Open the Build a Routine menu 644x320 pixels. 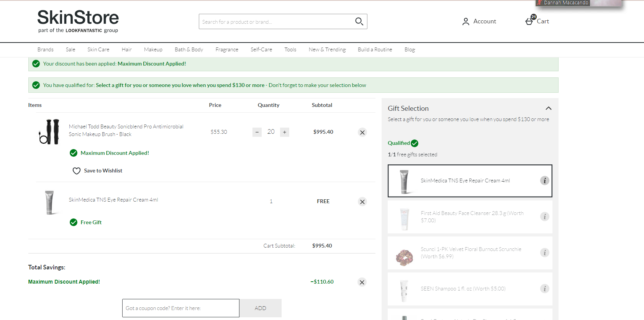coord(375,49)
